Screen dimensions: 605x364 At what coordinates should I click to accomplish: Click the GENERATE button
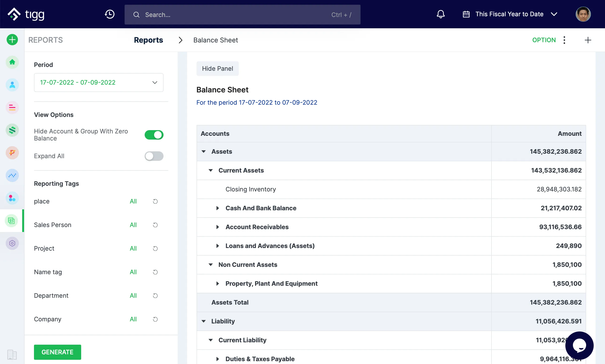[57, 352]
